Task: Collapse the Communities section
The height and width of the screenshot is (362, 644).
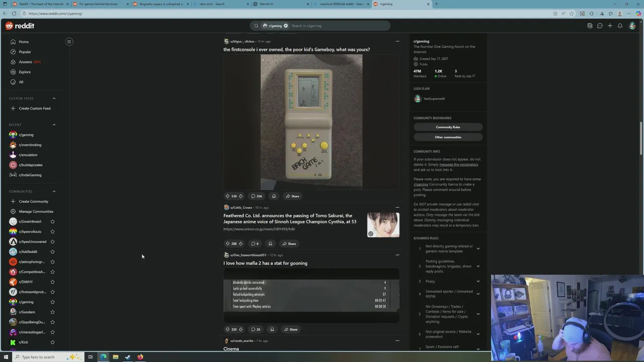Action: click(x=54, y=191)
